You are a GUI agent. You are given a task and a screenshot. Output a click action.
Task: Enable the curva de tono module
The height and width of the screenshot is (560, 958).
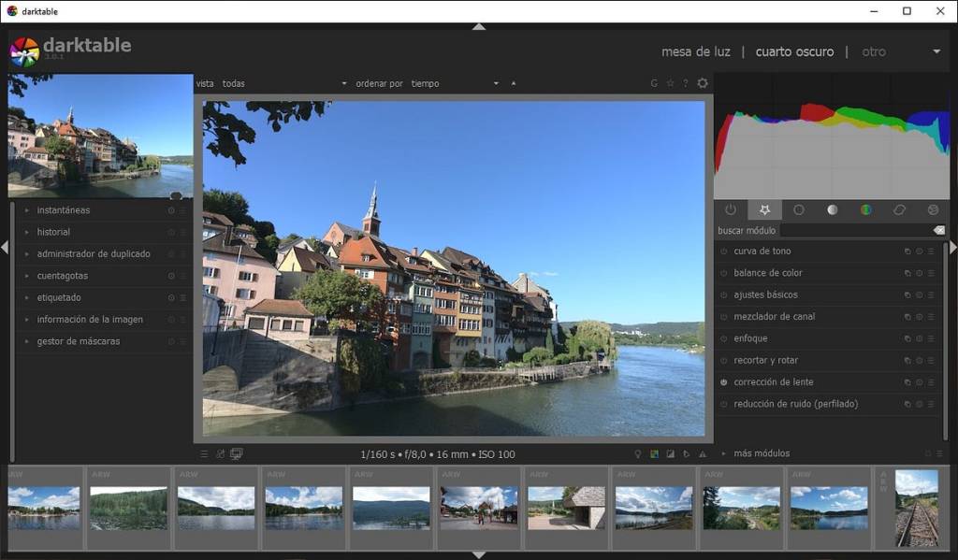click(x=724, y=251)
